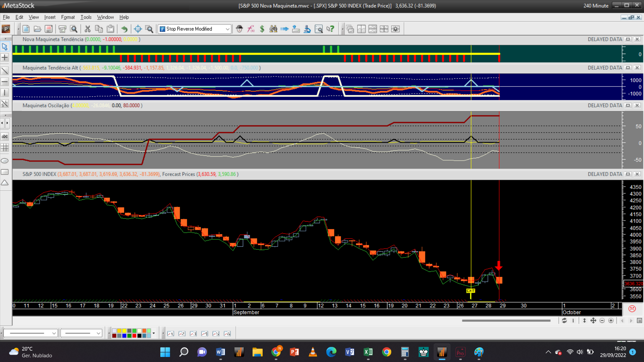Open the Tools menu
The image size is (644, 362).
[86, 17]
